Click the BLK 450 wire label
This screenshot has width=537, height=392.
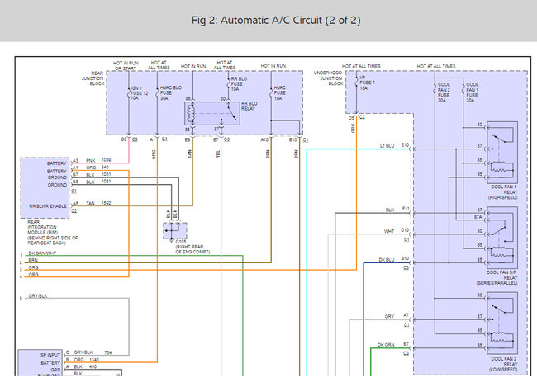[85, 366]
